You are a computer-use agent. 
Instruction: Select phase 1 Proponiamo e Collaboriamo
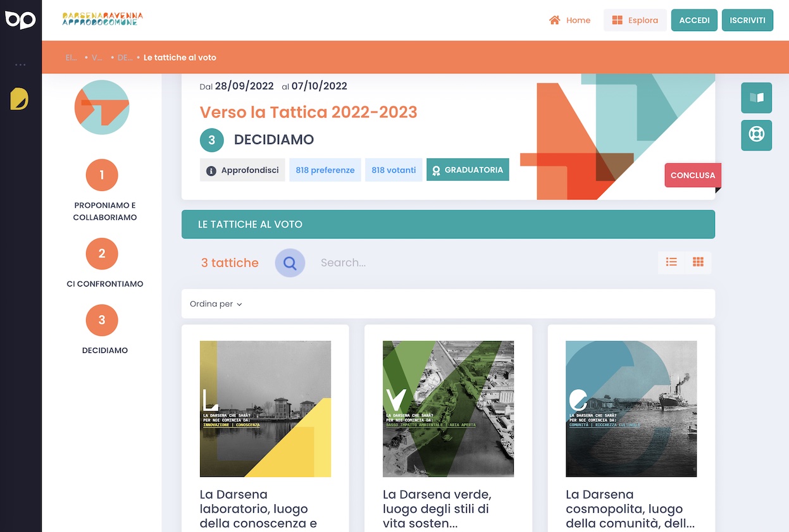pos(102,175)
